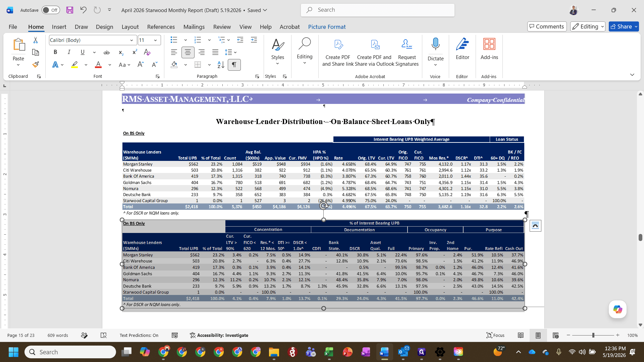This screenshot has height=362, width=644.
Task: Switch to the Picture Format tab
Action: point(327,27)
